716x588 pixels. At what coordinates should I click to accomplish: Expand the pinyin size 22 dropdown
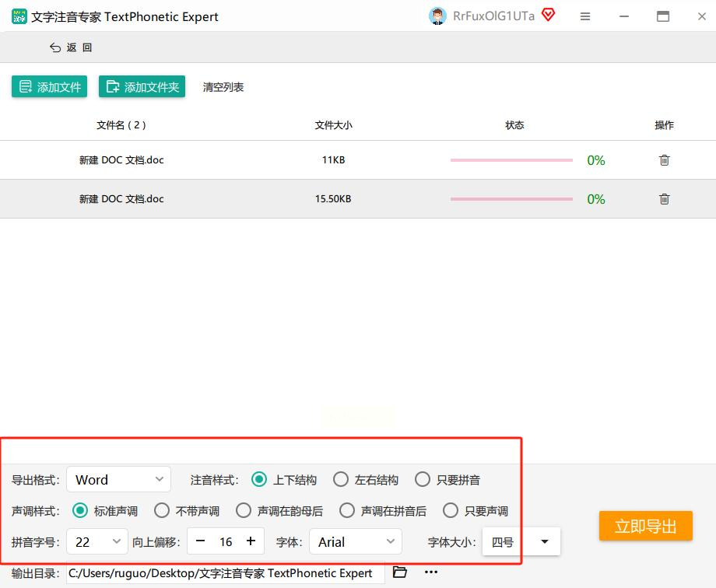98,542
